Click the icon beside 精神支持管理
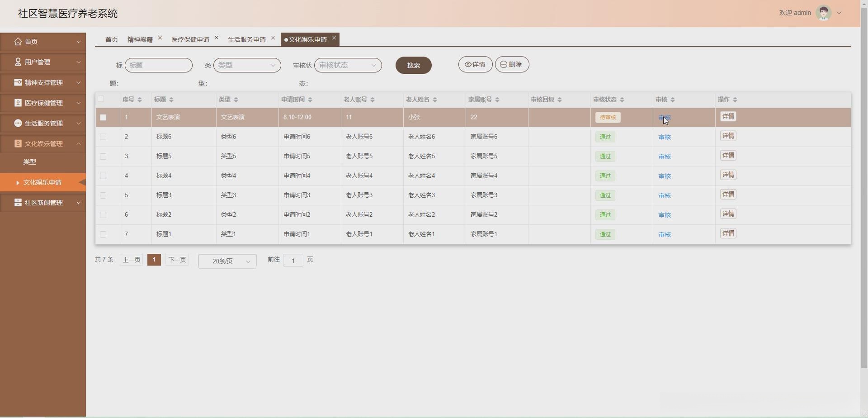The height and width of the screenshot is (418, 868). [18, 82]
